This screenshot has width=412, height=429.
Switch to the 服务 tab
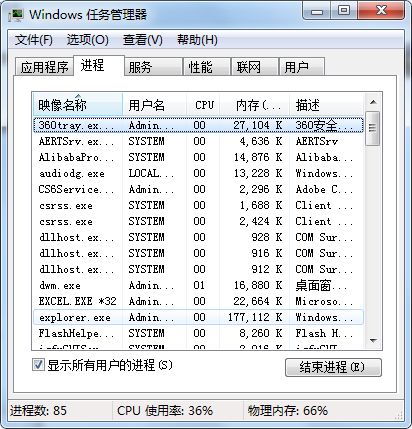153,67
